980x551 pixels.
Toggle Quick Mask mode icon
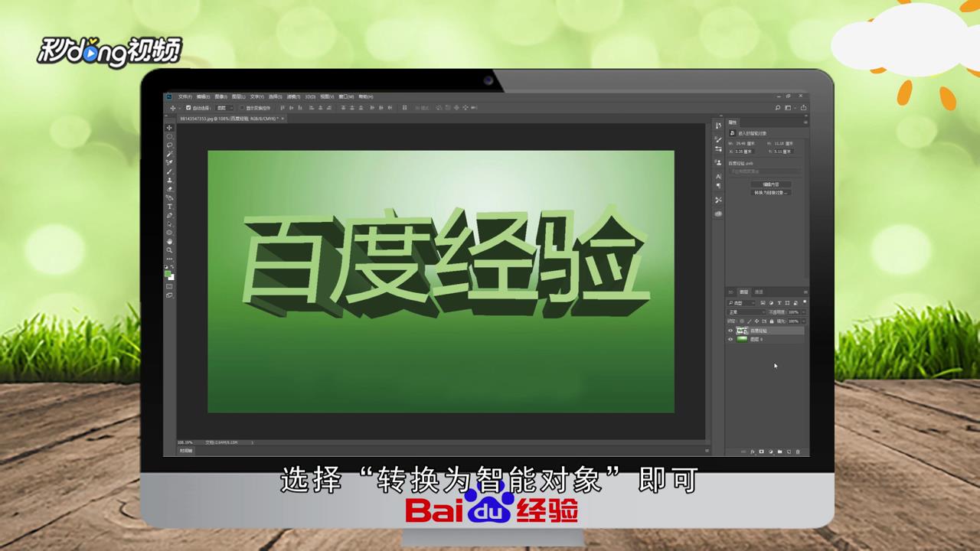coord(169,286)
